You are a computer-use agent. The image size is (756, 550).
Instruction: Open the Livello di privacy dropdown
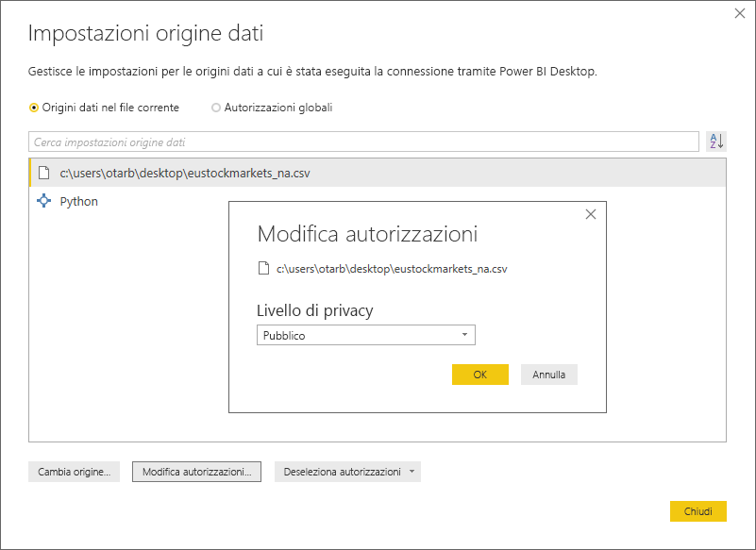[365, 334]
